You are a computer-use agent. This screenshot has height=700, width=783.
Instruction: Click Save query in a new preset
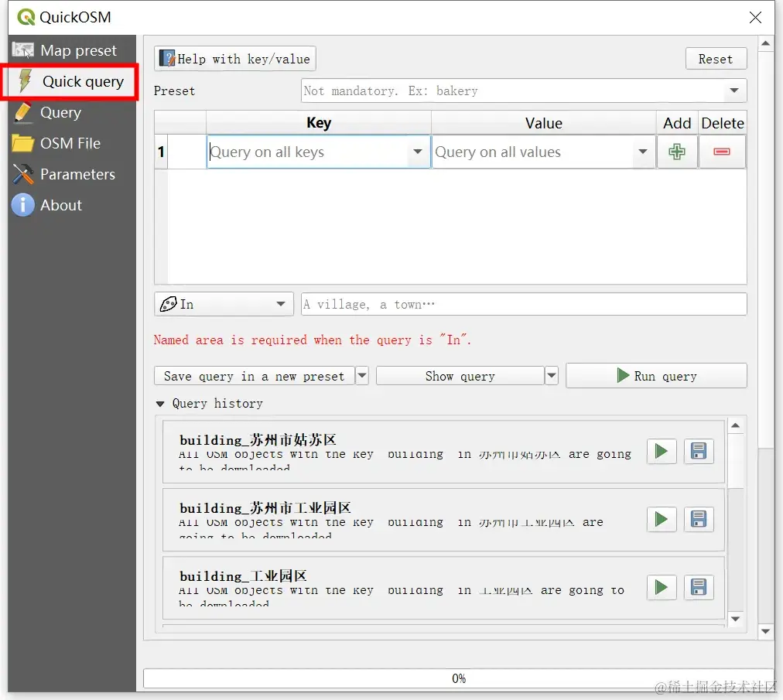[x=255, y=376]
